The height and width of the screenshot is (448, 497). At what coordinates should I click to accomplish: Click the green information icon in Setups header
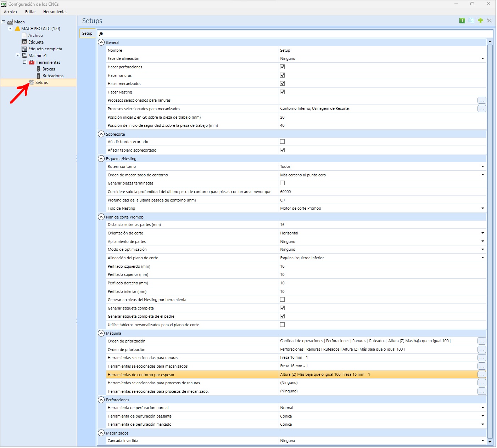462,21
